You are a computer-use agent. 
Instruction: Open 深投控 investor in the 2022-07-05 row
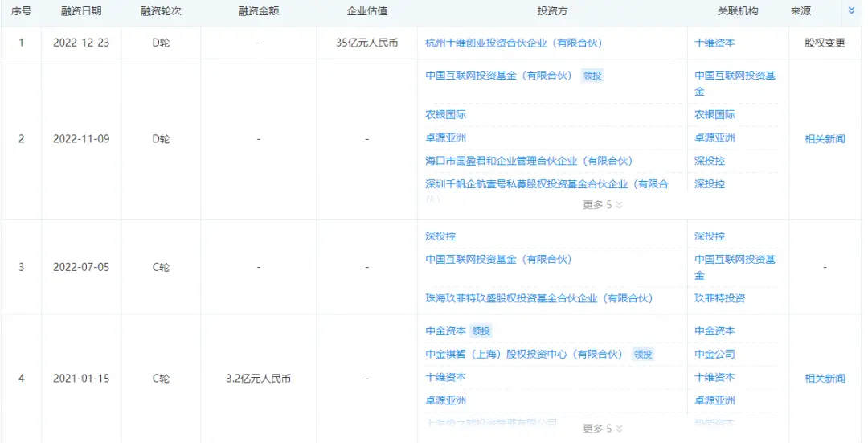tap(440, 236)
